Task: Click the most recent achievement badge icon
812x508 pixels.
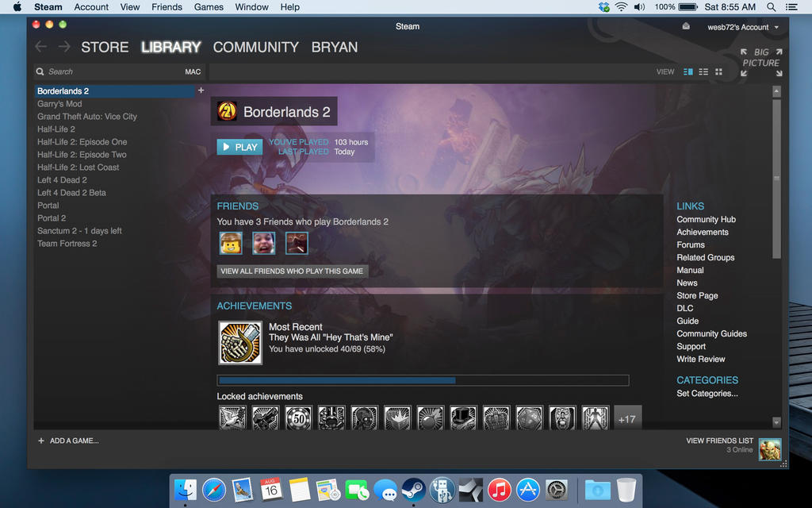Action: pos(239,343)
